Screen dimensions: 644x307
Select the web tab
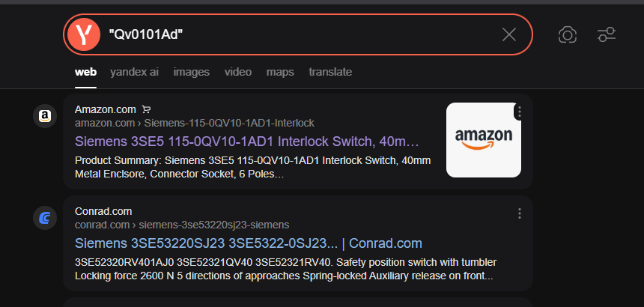(85, 72)
